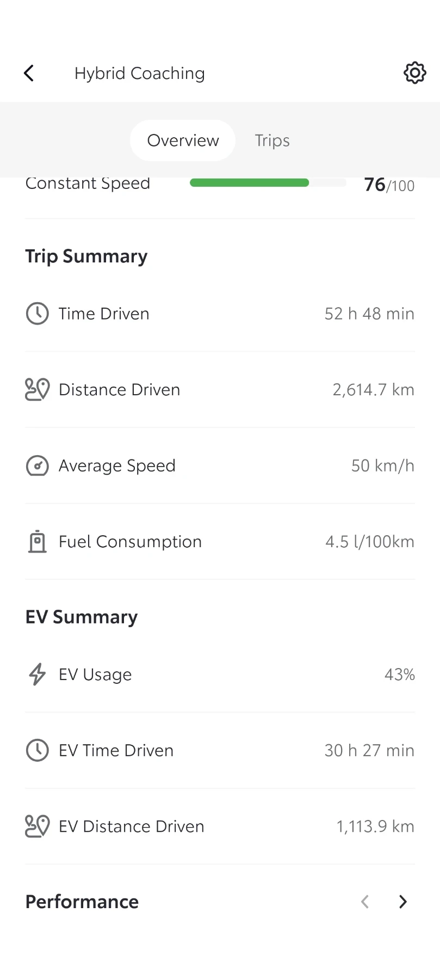The width and height of the screenshot is (440, 980).
Task: Tap the Performance section heading
Action: (82, 902)
